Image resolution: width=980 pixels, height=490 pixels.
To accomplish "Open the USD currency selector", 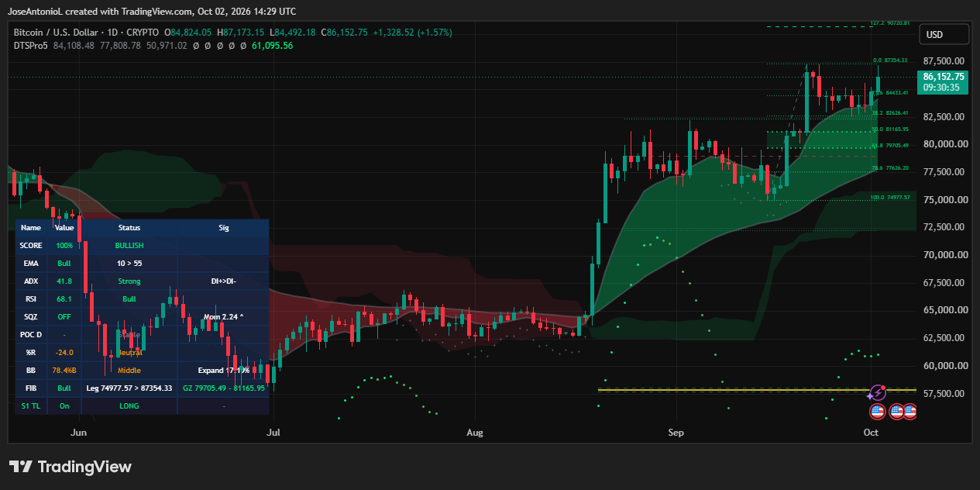I will [x=944, y=34].
